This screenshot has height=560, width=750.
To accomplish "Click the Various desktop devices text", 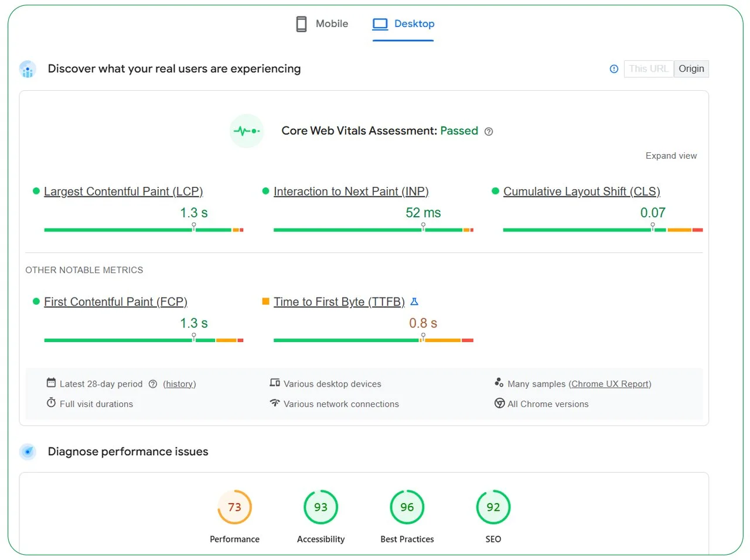I will [x=332, y=384].
